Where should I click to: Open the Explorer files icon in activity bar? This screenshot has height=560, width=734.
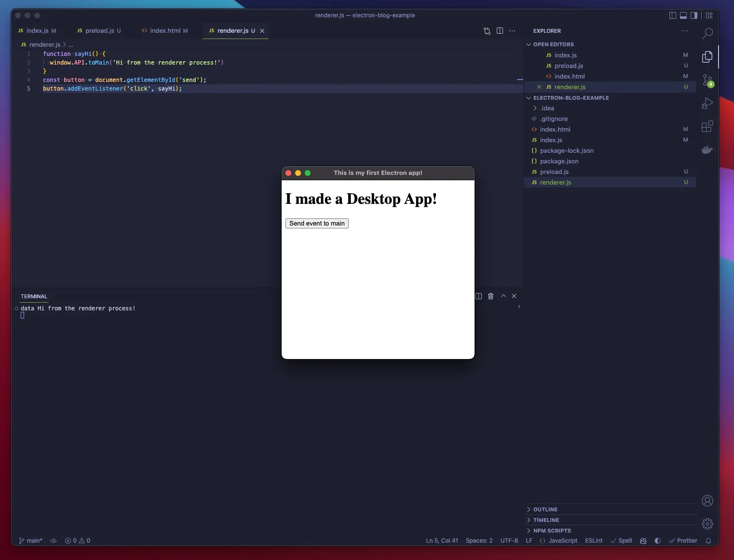[x=707, y=57]
